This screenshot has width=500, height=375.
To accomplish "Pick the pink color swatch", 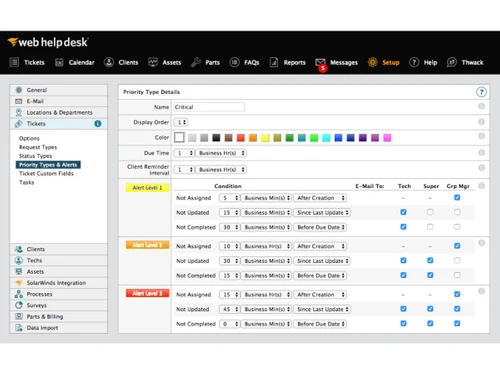I will [x=387, y=138].
